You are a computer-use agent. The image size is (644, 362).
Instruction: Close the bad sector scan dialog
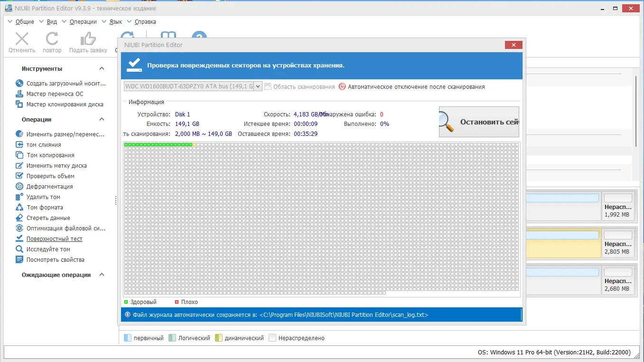tap(513, 45)
